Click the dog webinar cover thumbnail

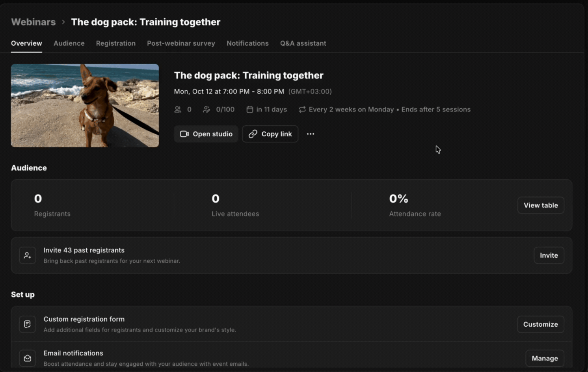coord(85,106)
